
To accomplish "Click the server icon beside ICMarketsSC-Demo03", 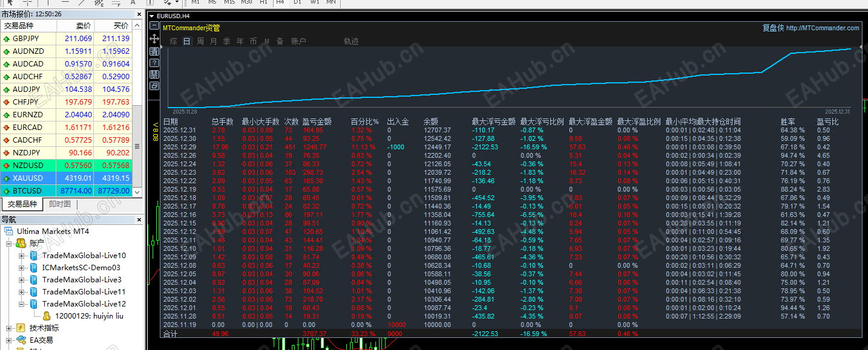I will [x=34, y=268].
